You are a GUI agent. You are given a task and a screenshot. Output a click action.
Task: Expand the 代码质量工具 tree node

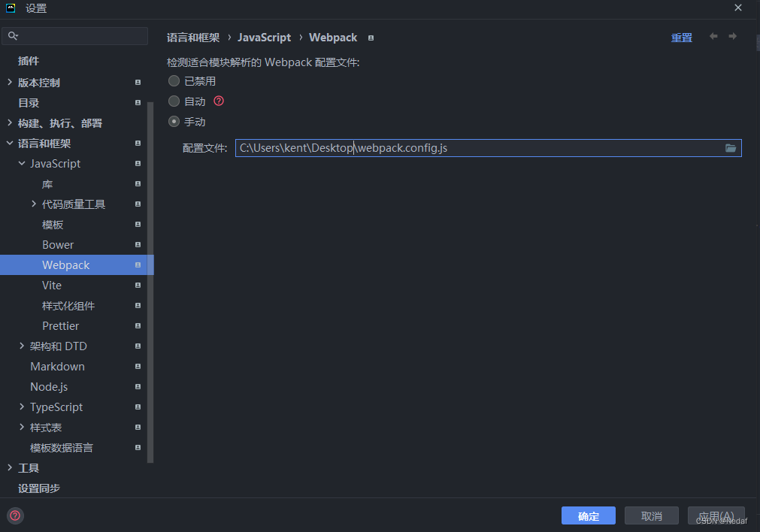(33, 204)
